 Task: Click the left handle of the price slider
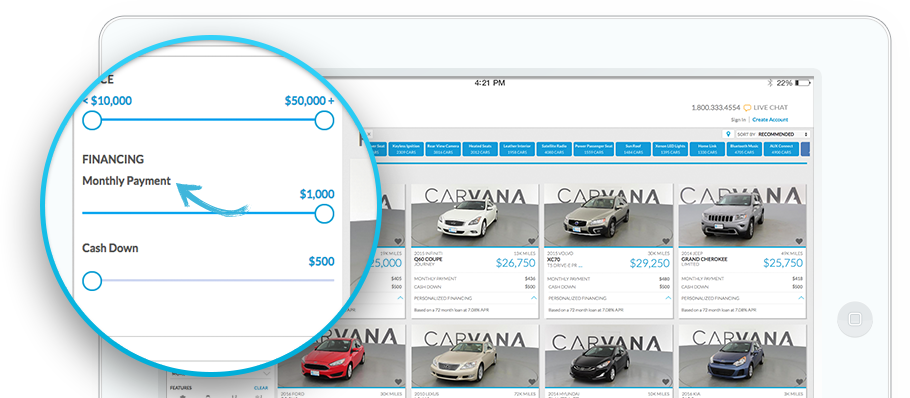point(92,121)
